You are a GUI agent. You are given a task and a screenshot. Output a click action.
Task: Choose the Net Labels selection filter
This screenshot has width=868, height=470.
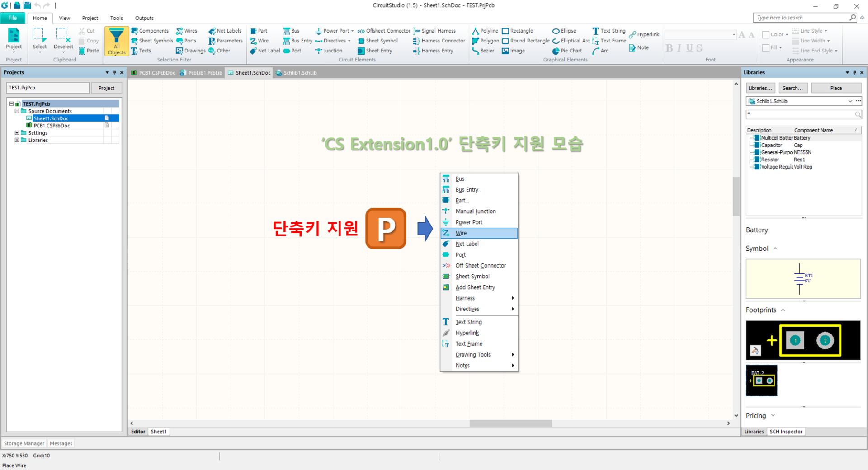click(x=225, y=31)
